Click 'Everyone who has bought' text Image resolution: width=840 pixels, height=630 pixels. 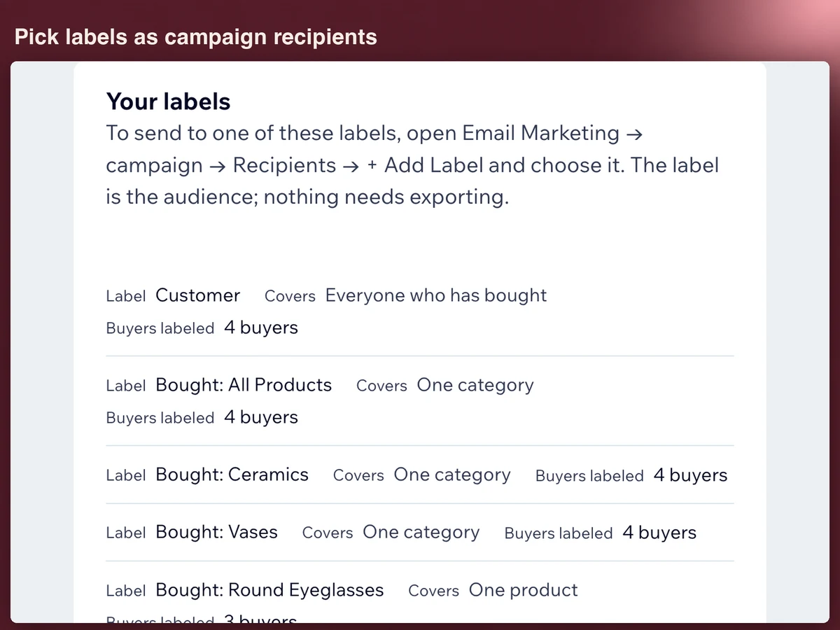[x=435, y=295]
